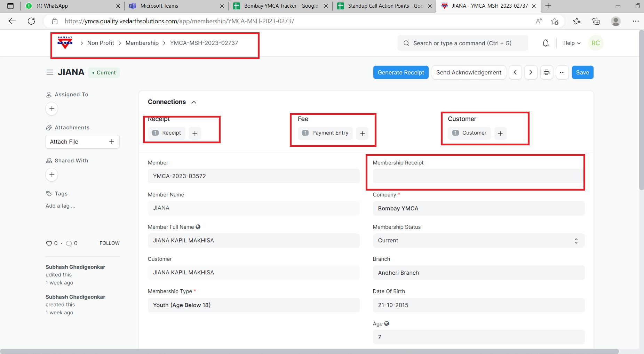The height and width of the screenshot is (354, 644).
Task: Click FOLLOW to follow this document
Action: (109, 243)
